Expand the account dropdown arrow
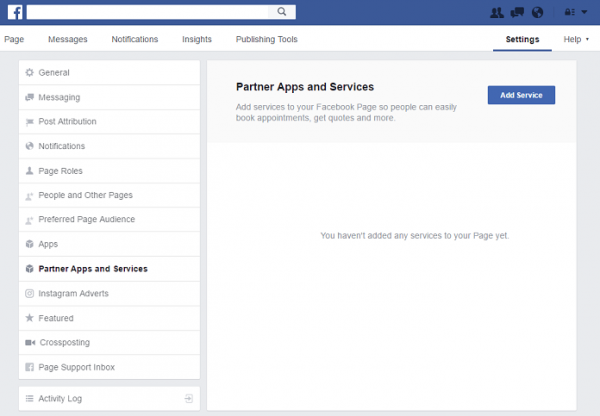Screen dimensions: 600x416 click(584, 12)
